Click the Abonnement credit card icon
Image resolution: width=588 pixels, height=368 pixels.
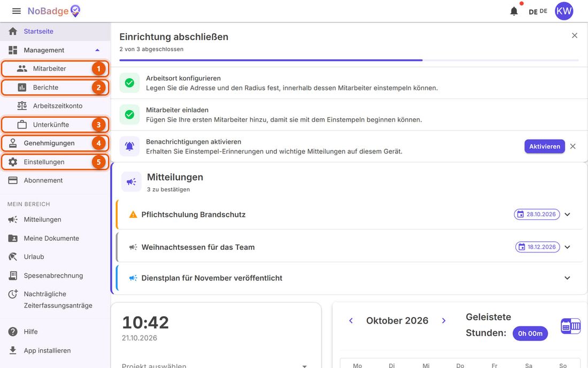point(13,180)
